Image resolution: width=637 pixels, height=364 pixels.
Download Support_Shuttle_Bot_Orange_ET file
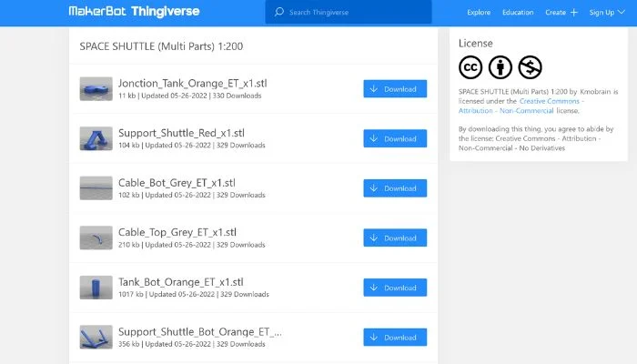coord(395,338)
